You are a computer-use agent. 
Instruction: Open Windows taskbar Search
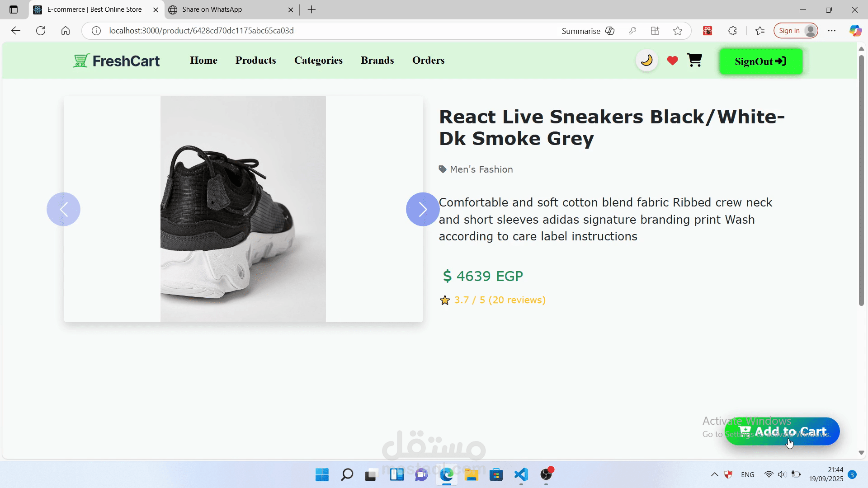click(347, 475)
